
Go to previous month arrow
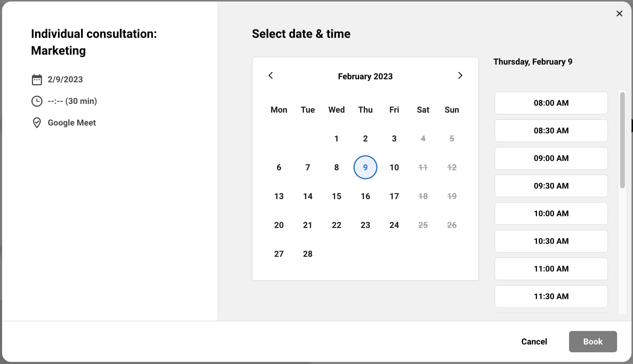tap(271, 75)
